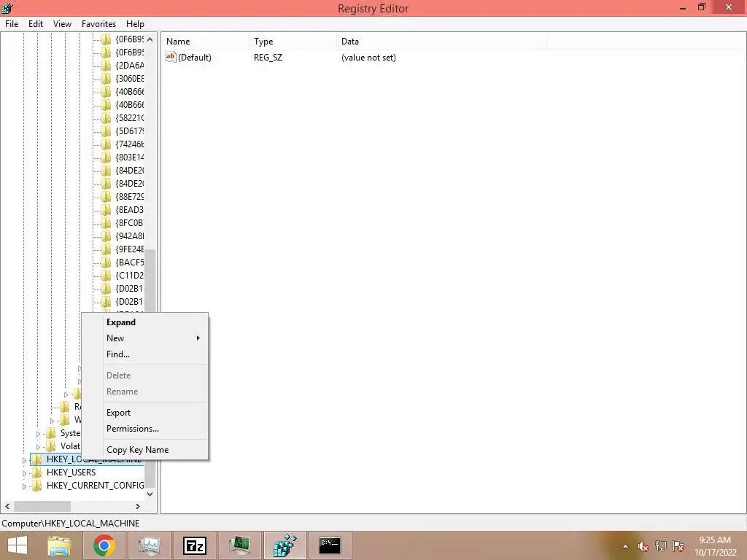Select the {BACF5 registry key

tap(130, 262)
